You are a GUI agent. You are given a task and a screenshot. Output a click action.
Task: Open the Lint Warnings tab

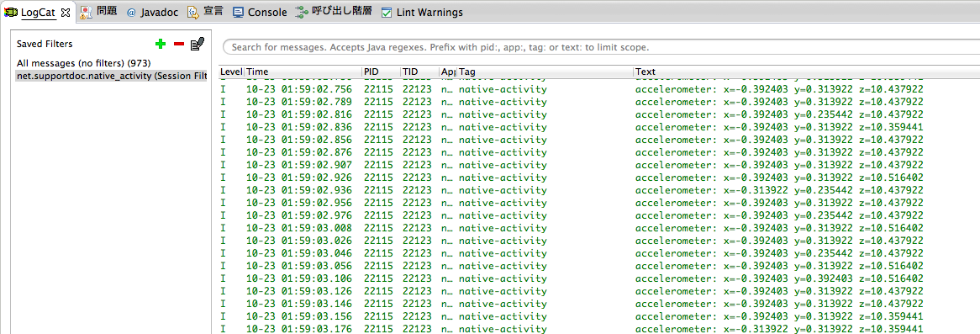point(430,13)
